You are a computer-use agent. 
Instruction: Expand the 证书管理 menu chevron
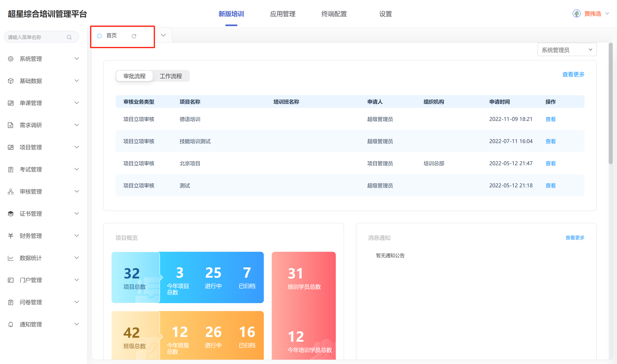77,213
